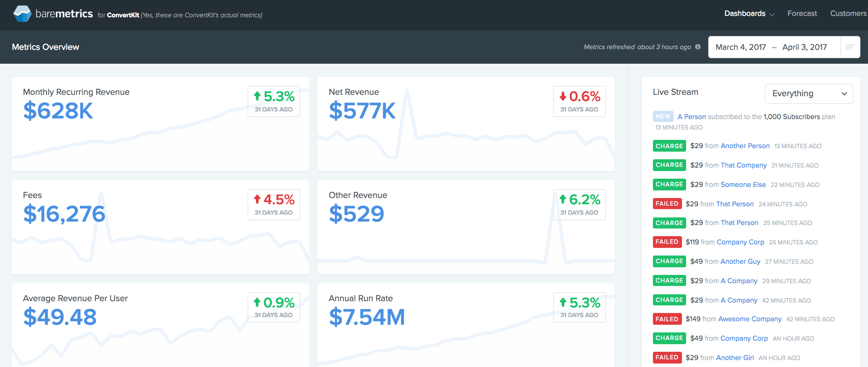Screen dimensions: 868x367
Task: Open the date range menu lines icon
Action: [850, 47]
